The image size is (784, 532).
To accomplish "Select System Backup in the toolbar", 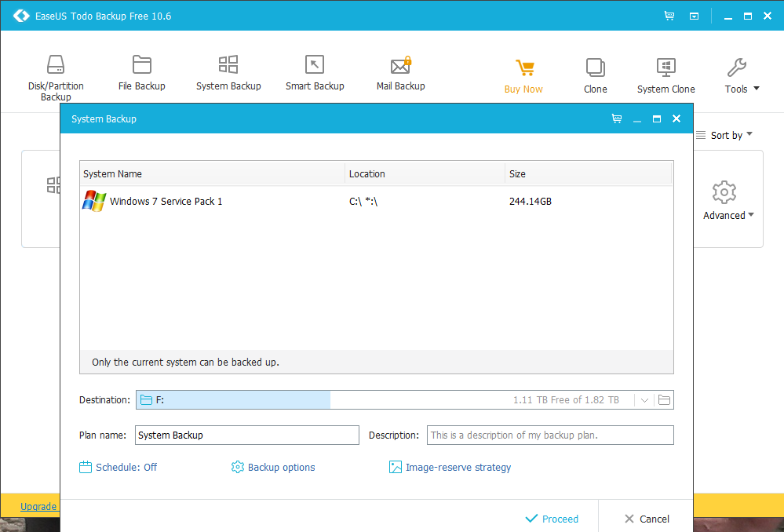I will coord(228,74).
